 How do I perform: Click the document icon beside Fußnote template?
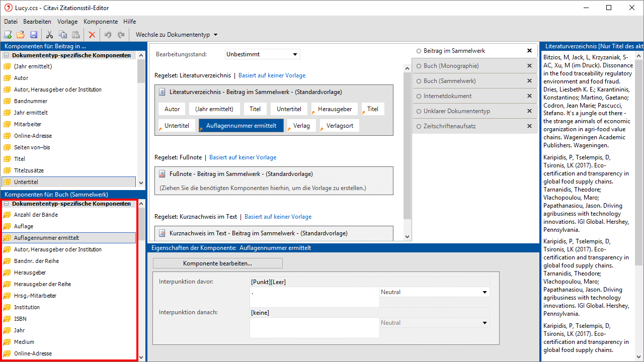[x=162, y=174]
